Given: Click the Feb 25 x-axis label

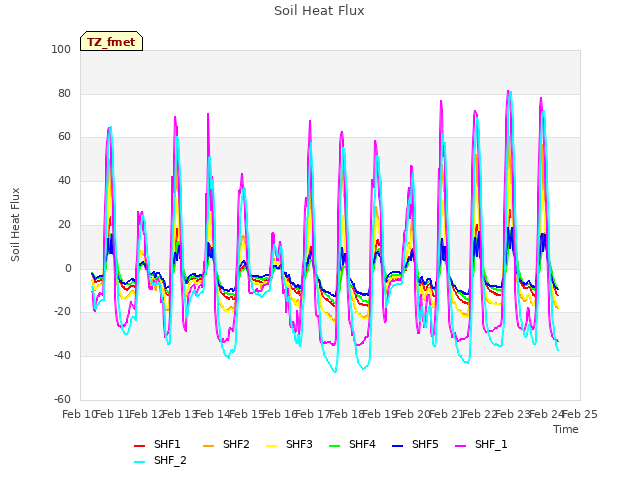Looking at the screenshot, I should (x=580, y=414).
